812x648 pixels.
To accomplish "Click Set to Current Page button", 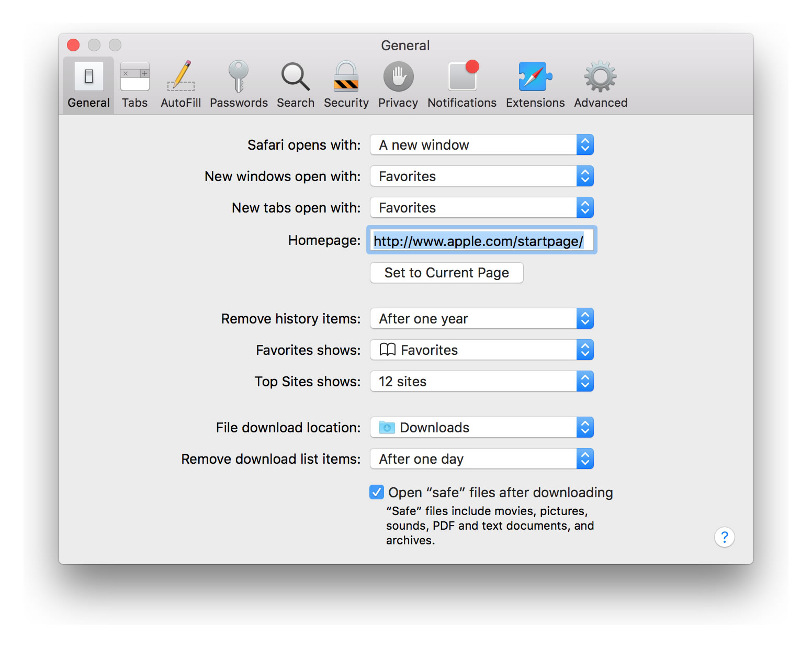I will click(446, 273).
